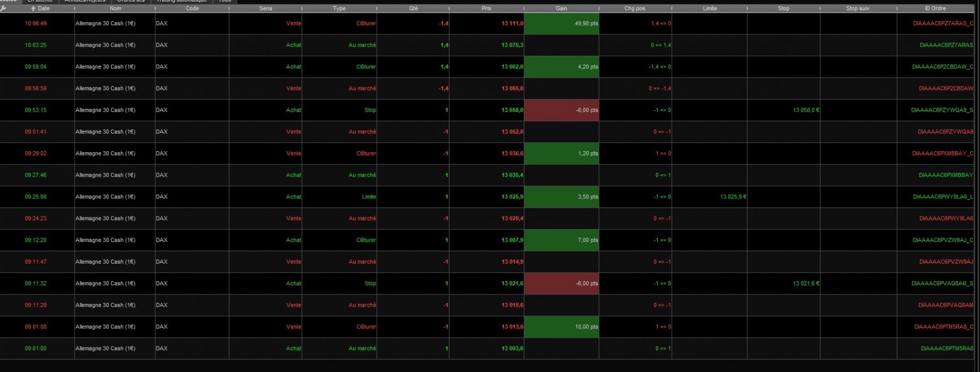This screenshot has width=980, height=372.
Task: Click the price 13 052,0
Action: point(512,132)
